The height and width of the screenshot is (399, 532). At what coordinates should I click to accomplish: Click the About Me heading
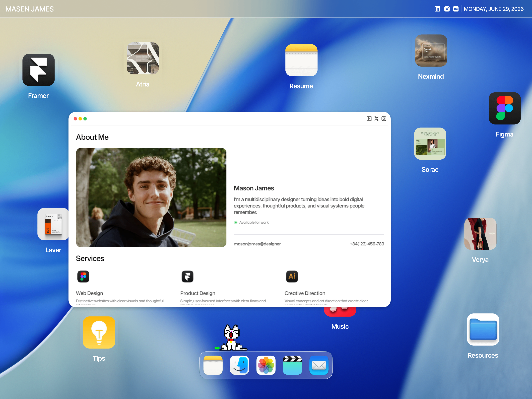(x=92, y=137)
